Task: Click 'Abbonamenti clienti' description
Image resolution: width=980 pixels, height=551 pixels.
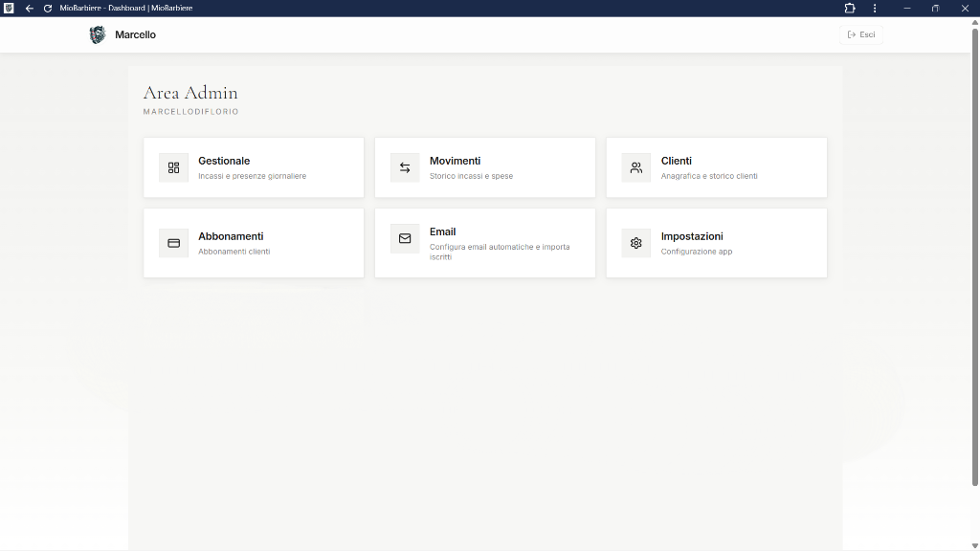Action: 234,252
